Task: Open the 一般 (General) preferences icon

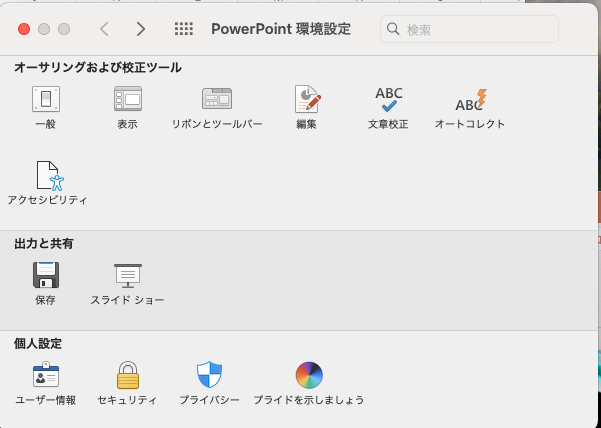Action: coord(46,99)
